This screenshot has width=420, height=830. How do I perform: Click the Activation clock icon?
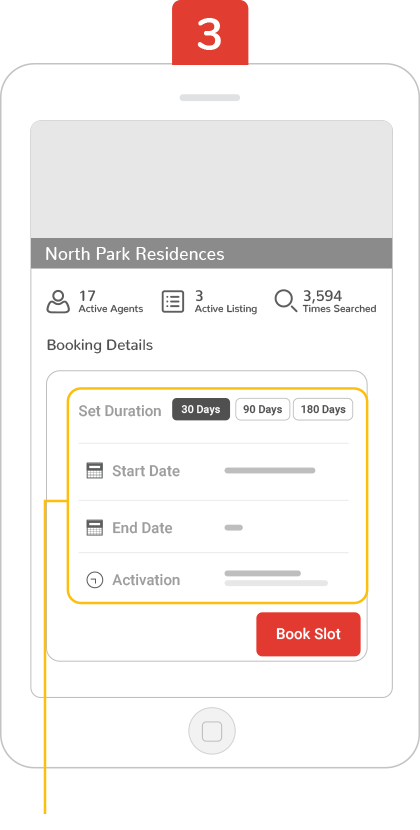94,580
